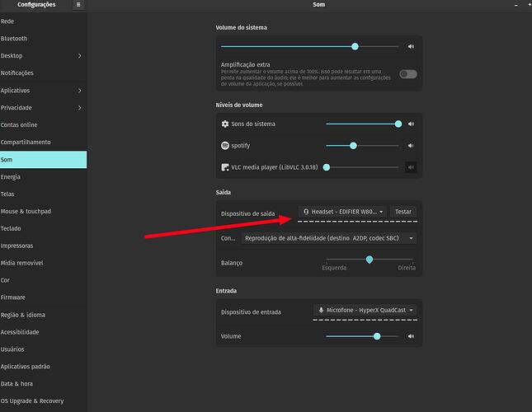
Task: Click the spotify app icon
Action: pos(225,146)
